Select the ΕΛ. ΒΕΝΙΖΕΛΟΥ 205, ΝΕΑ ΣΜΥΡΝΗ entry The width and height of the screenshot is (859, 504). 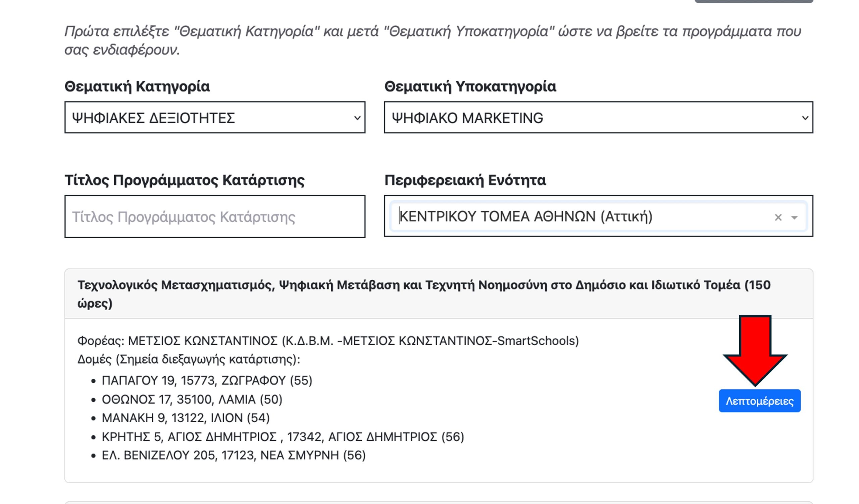click(234, 455)
